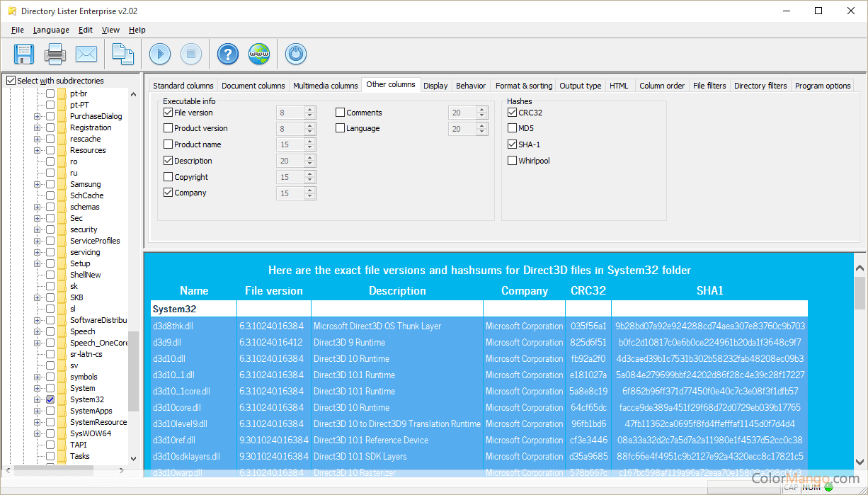Image resolution: width=868 pixels, height=495 pixels.
Task: Click the Print icon in toolbar
Action: pyautogui.click(x=55, y=54)
